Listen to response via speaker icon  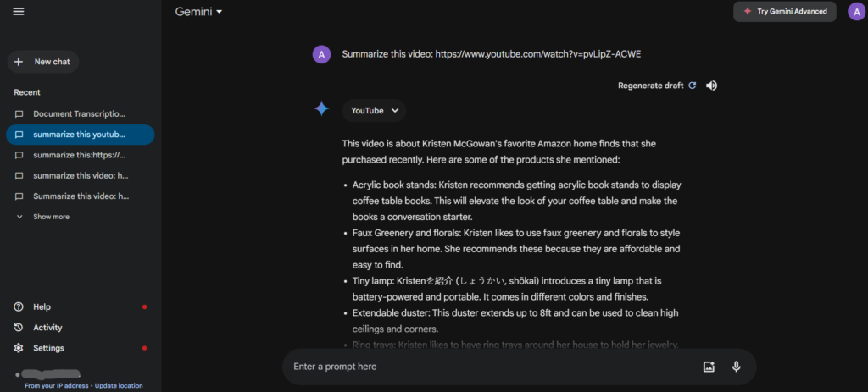click(712, 86)
